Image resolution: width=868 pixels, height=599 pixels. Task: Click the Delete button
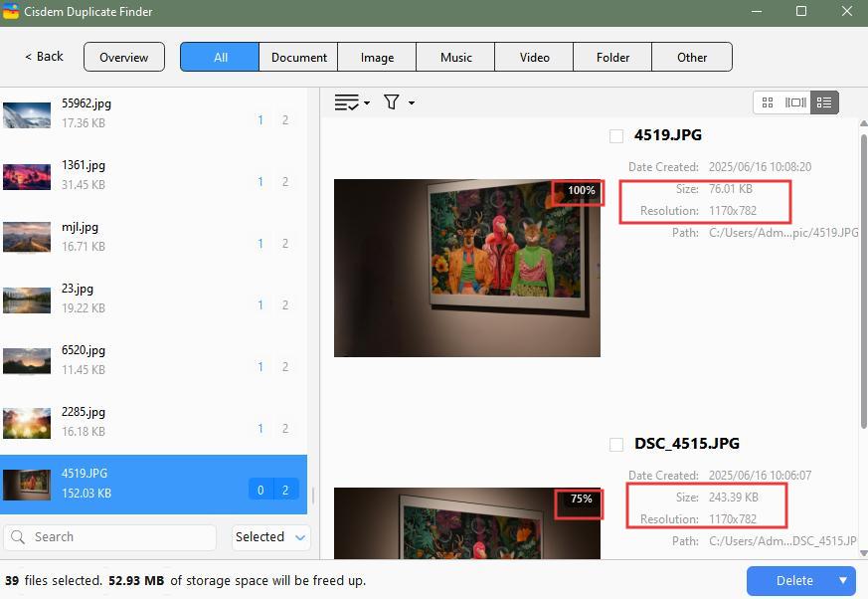[794, 580]
